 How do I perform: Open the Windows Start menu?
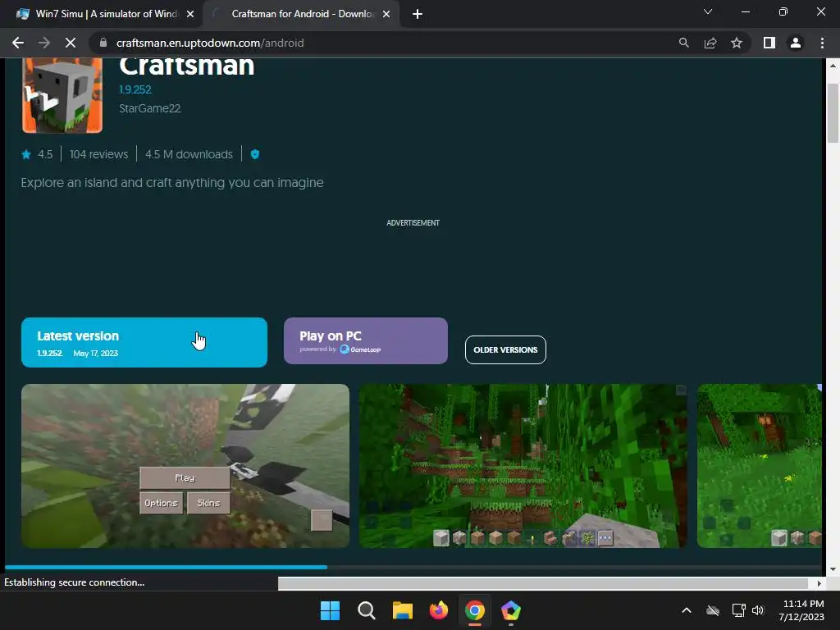(330, 610)
